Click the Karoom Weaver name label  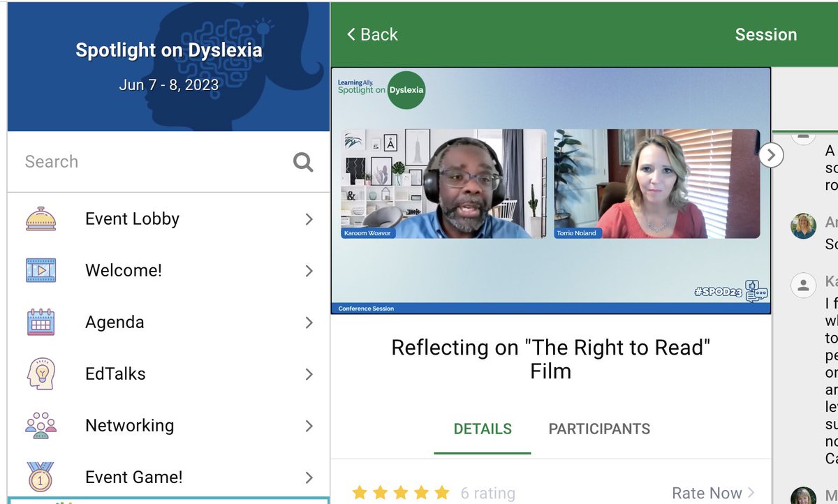[x=369, y=233]
